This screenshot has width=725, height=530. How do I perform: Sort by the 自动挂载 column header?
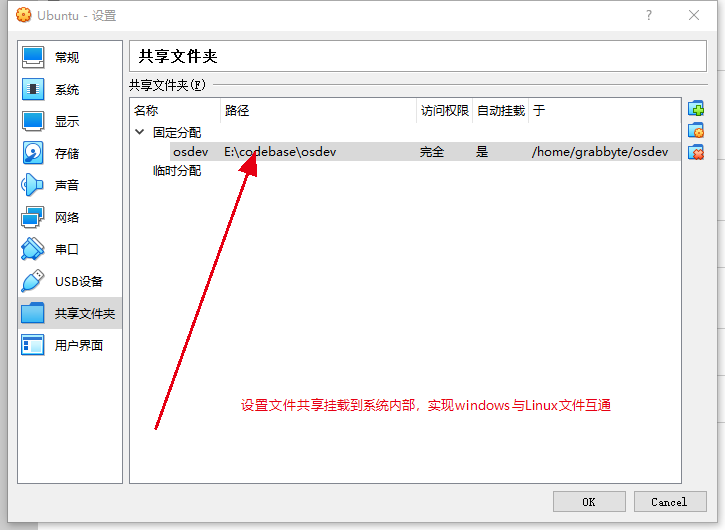point(501,111)
